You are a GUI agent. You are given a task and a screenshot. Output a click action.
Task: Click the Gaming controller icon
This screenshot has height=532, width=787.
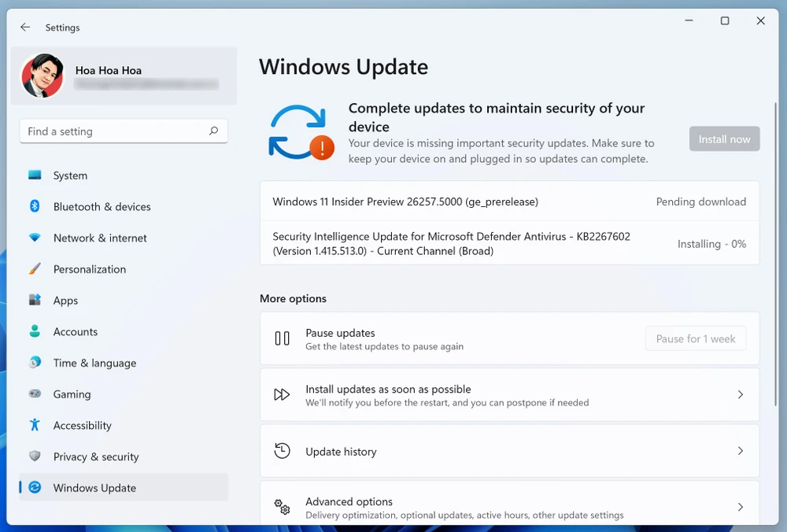pos(35,393)
